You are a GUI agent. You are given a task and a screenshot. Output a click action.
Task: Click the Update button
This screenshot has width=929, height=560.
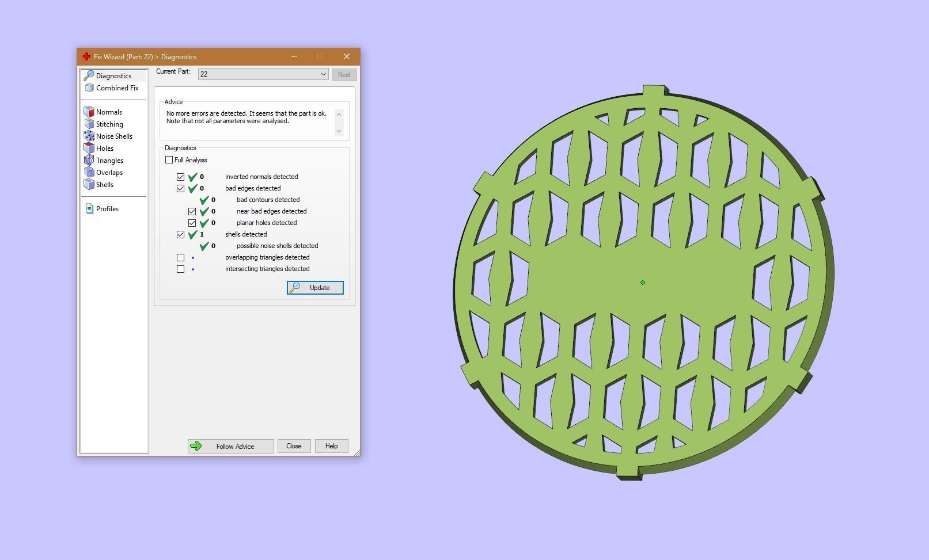[x=315, y=288]
